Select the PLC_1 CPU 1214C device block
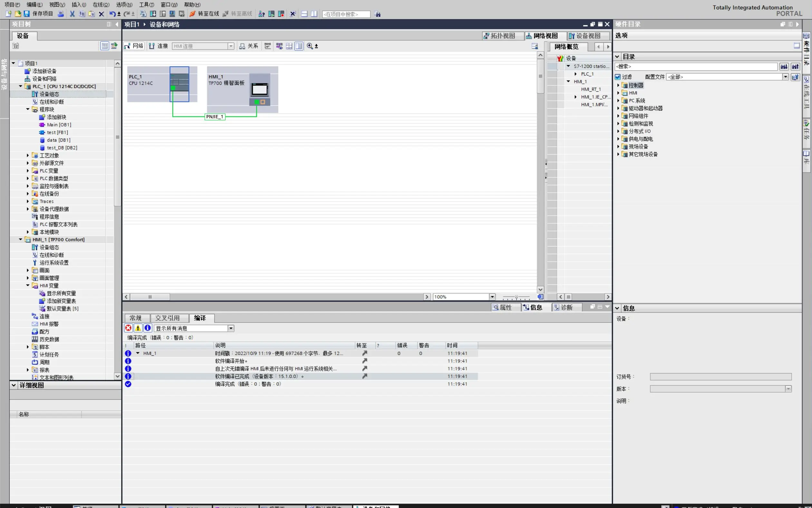812x508 pixels. coord(162,84)
